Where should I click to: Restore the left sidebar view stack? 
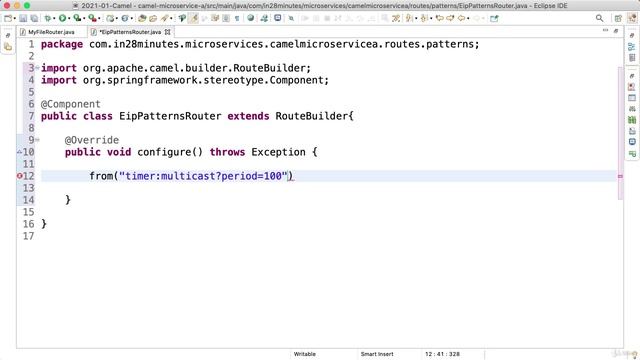(x=8, y=36)
